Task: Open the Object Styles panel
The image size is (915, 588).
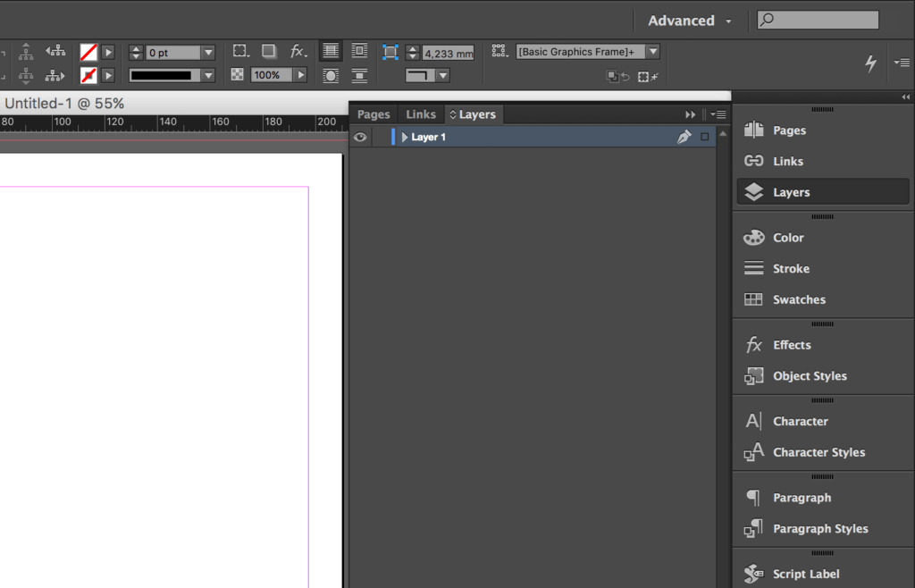Action: (823, 375)
